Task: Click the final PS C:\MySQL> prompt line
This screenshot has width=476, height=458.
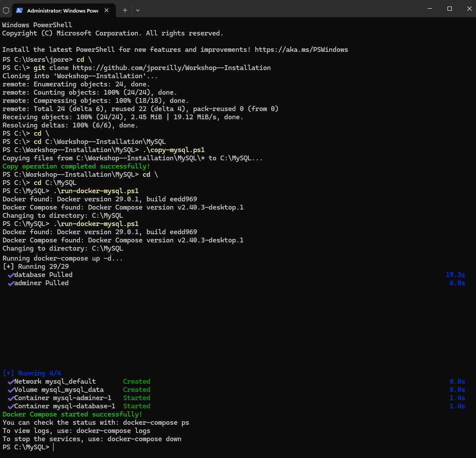Action: [x=27, y=447]
